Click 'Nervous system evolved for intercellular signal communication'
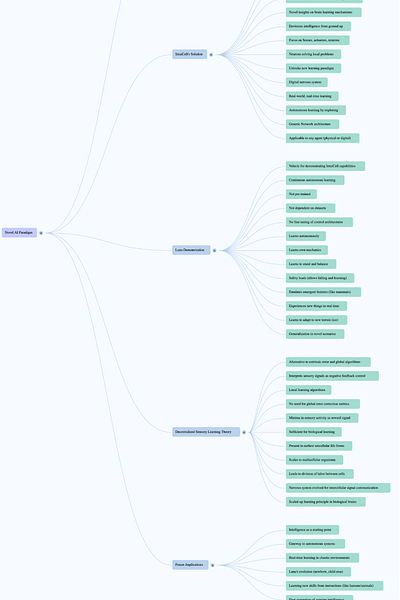The width and height of the screenshot is (400, 600). pos(338,488)
